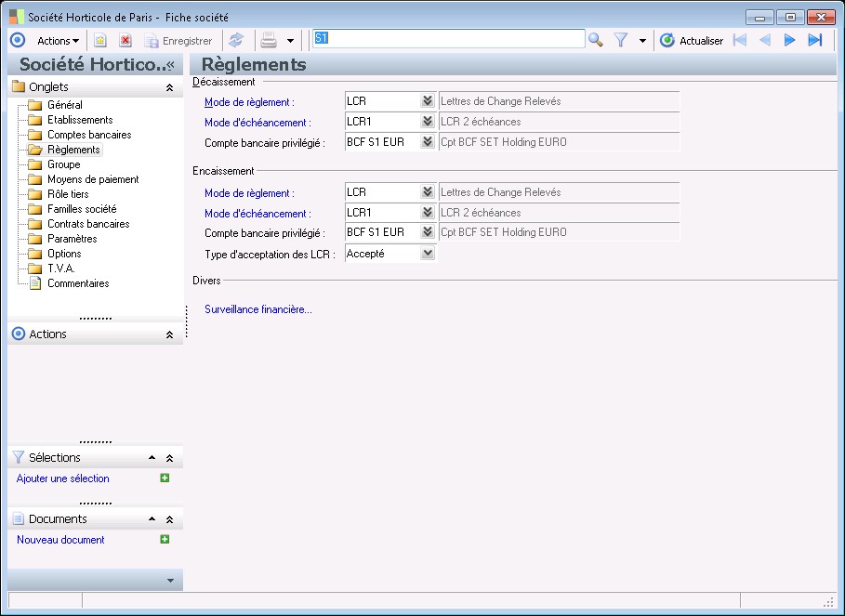Open Encaissement Compte bancaire privilégié dropdown
Image resolution: width=845 pixels, height=616 pixels.
point(428,232)
